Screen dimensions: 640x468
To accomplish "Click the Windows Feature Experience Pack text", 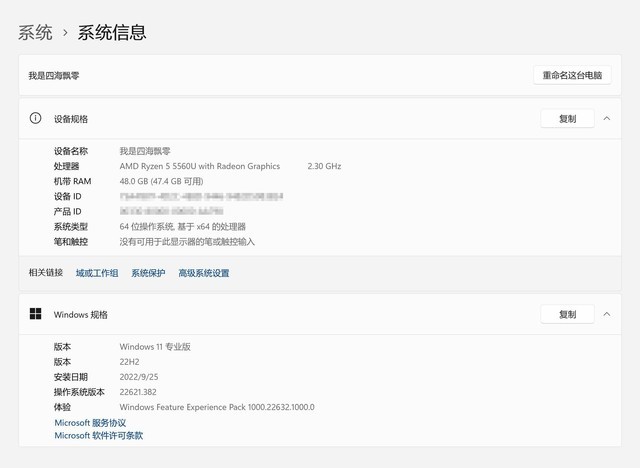I will 217,407.
